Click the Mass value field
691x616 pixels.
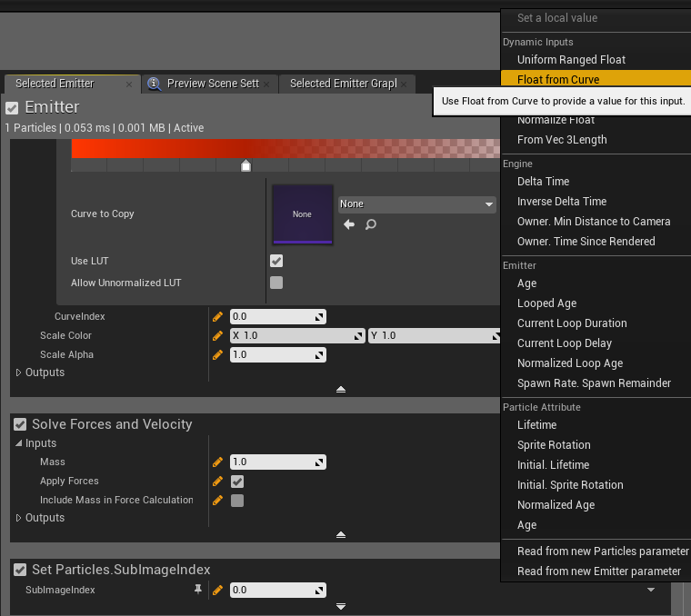pyautogui.click(x=278, y=462)
